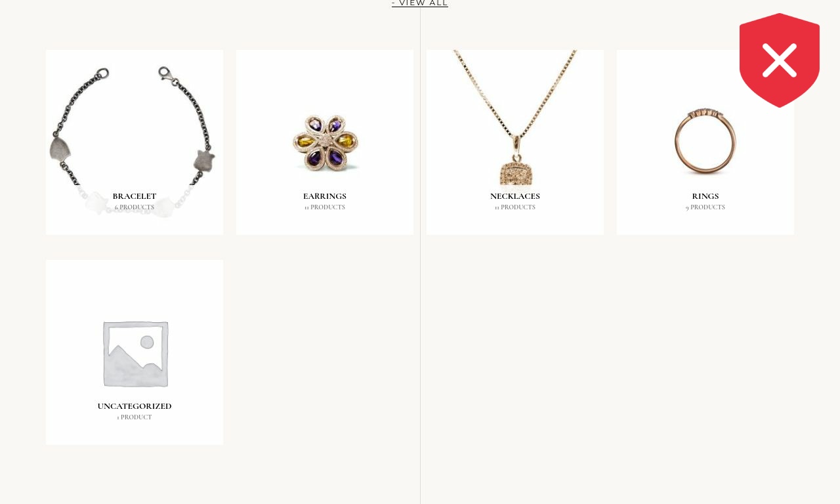Select the Rings category title

click(705, 196)
